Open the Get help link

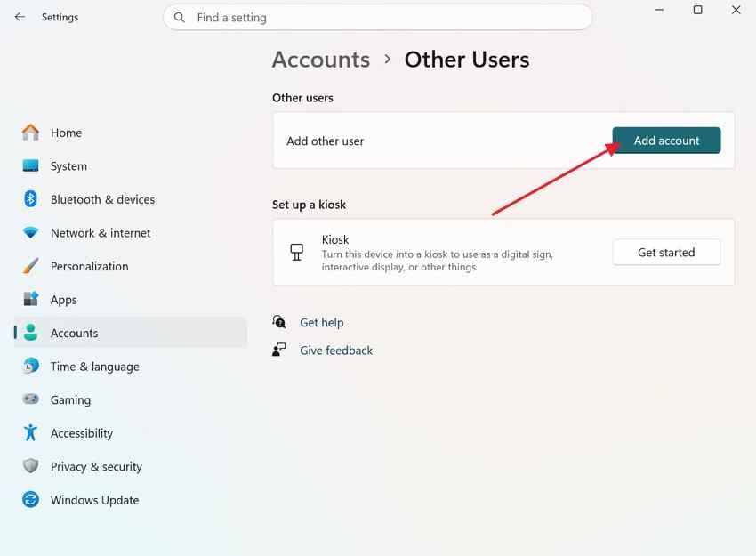click(322, 322)
